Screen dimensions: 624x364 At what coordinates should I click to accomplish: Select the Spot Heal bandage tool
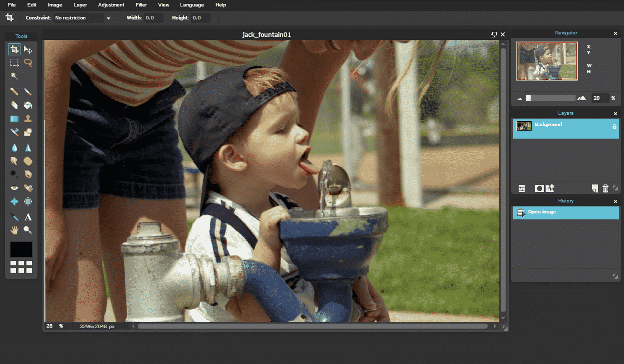click(28, 188)
